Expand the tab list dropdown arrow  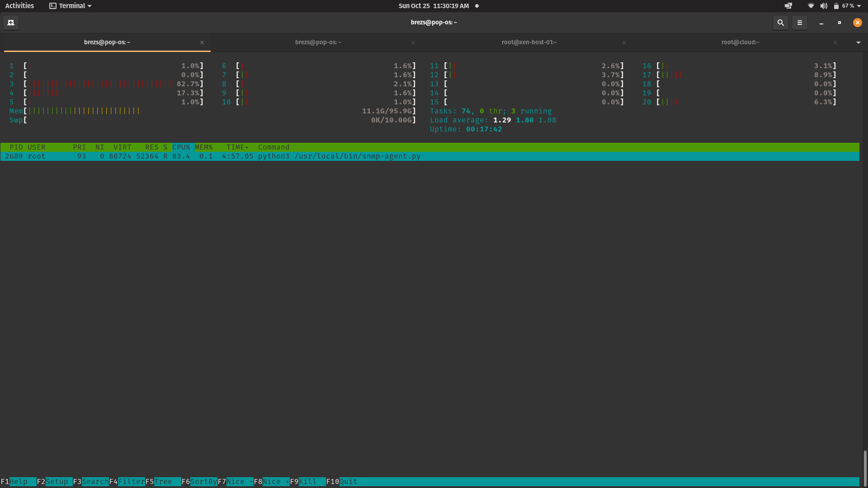[x=858, y=42]
